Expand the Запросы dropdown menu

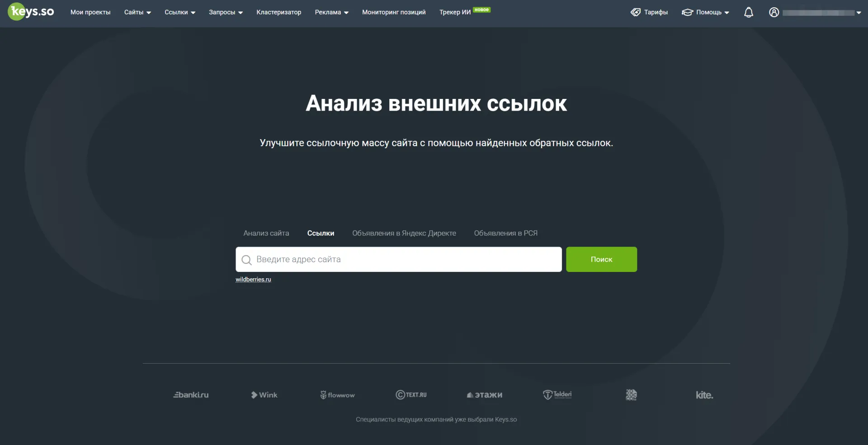click(226, 12)
